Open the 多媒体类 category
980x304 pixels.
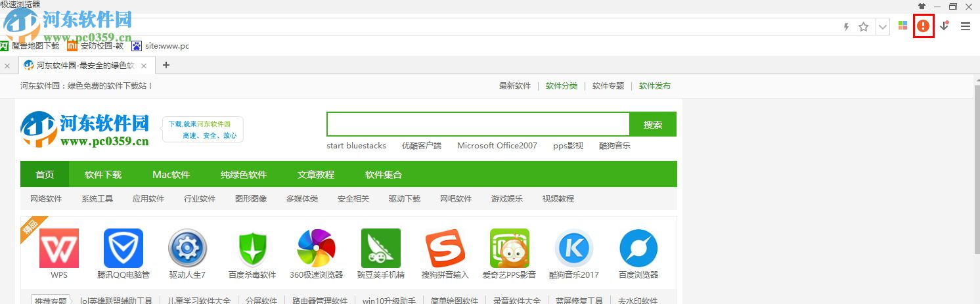(302, 199)
